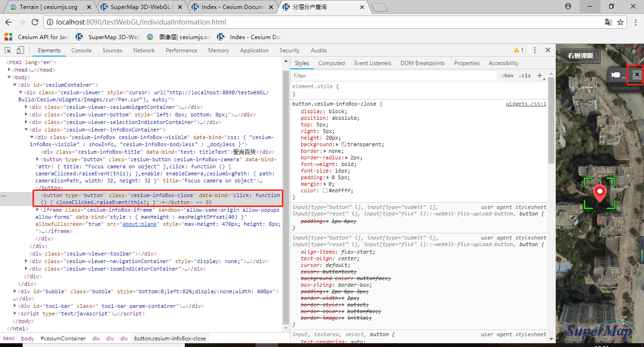Image resolution: width=644 pixels, height=347 pixels.
Task: Click the browser address bar URL
Action: pyautogui.click(x=141, y=22)
